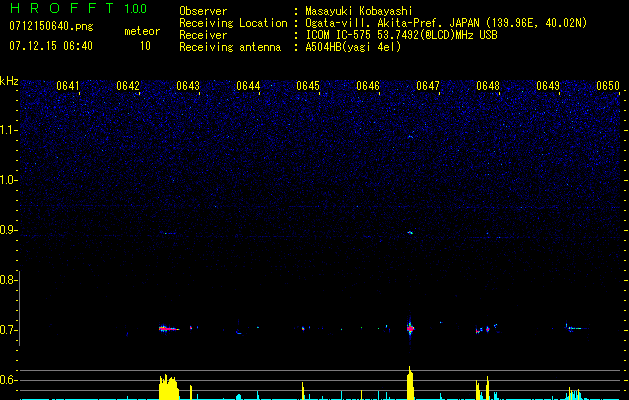Click the 0648 time marker

[x=488, y=86]
